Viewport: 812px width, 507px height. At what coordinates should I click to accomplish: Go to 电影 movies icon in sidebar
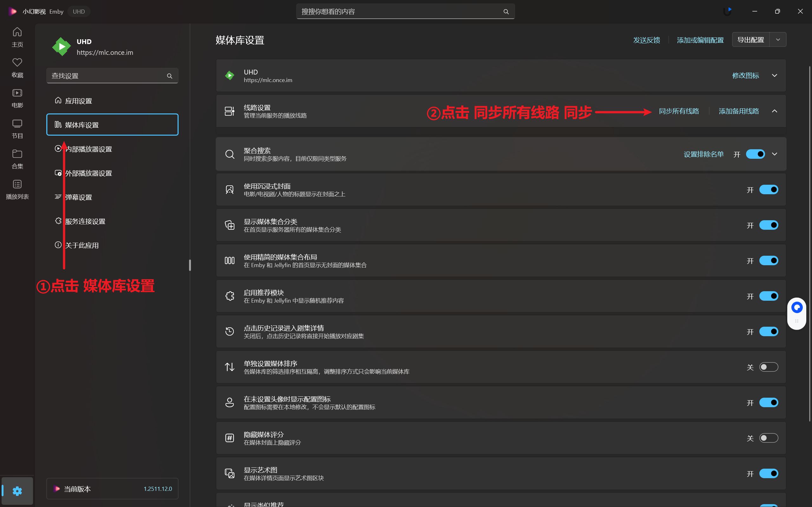point(17,93)
